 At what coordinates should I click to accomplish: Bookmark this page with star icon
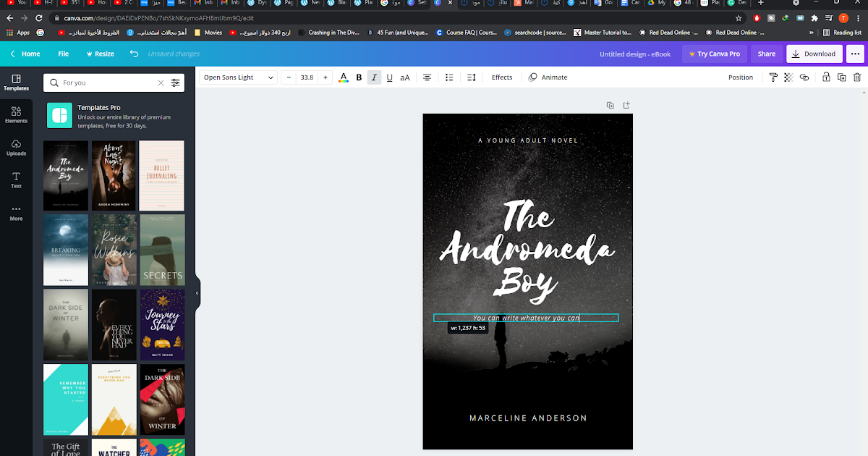coord(739,18)
